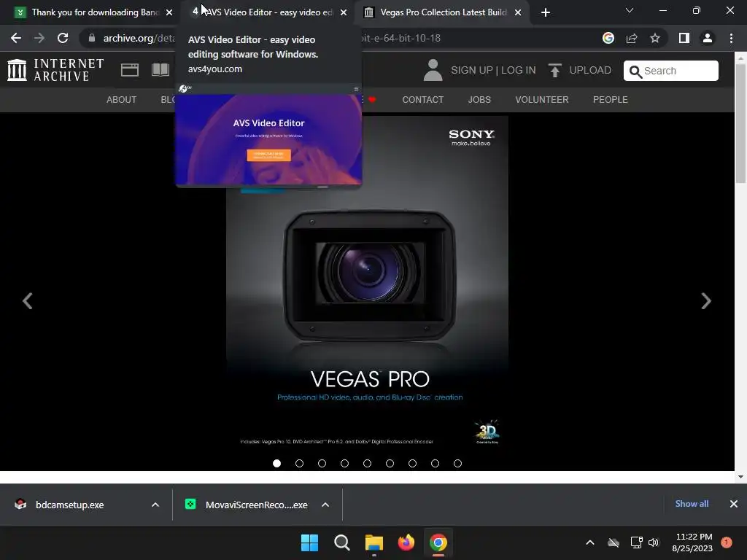Open the volume control tray icon
This screenshot has width=747, height=560.
[654, 542]
